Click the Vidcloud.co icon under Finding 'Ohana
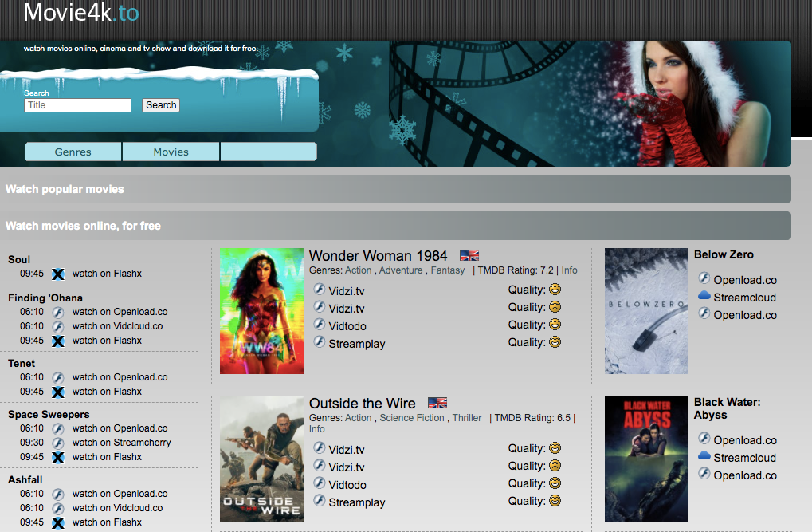812x532 pixels. pyautogui.click(x=58, y=327)
